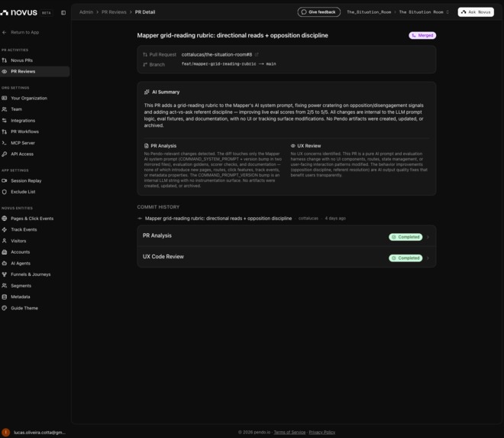Expand the PR Analysis row chevron
504x438 pixels.
tap(428, 237)
